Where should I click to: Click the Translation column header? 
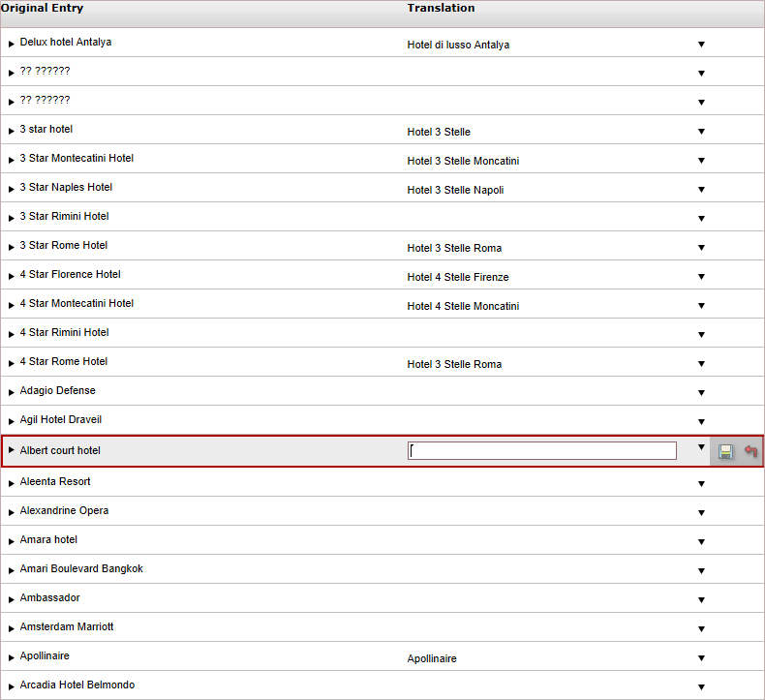[x=441, y=8]
